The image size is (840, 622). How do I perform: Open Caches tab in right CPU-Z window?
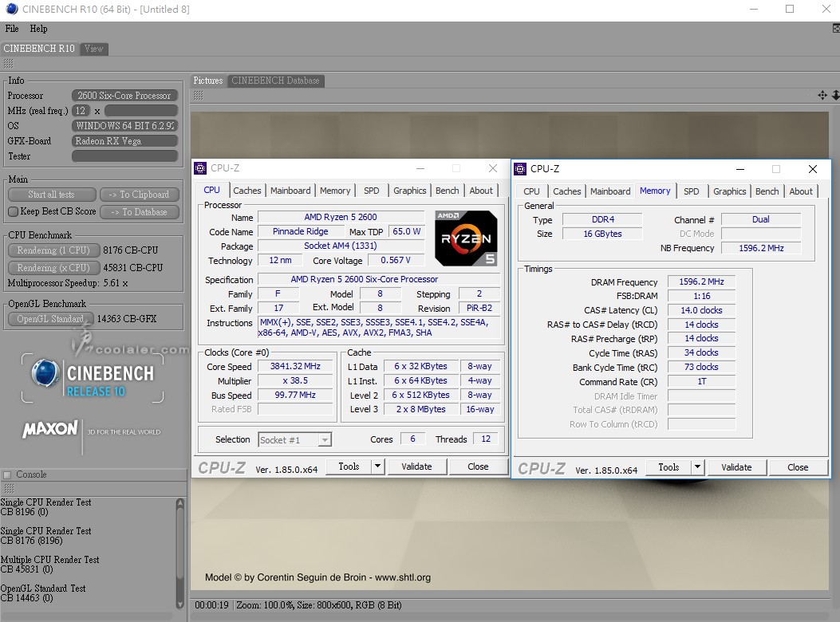point(567,192)
